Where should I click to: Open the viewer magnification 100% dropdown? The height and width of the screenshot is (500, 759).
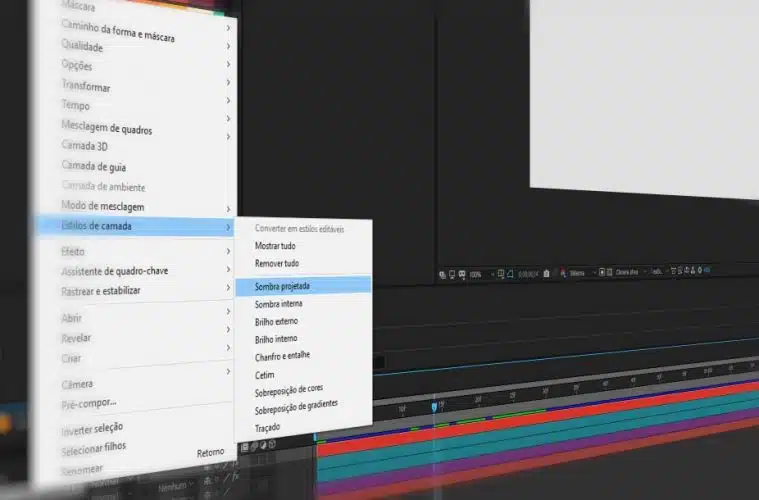480,273
